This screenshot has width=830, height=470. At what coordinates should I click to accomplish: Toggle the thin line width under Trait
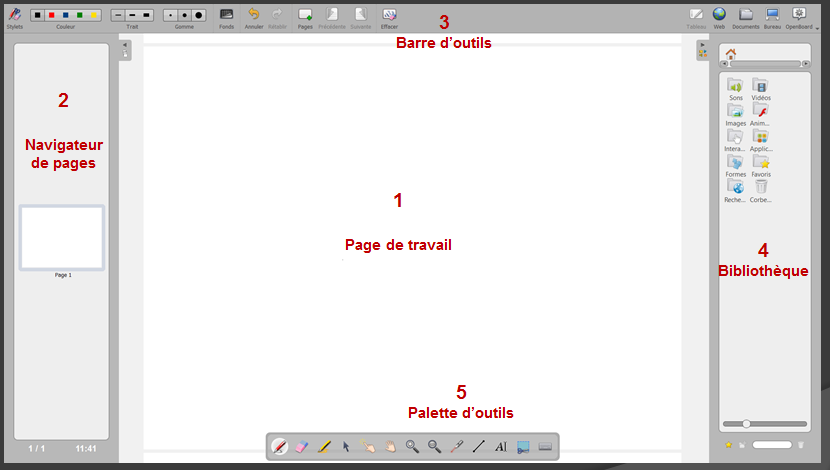click(118, 15)
